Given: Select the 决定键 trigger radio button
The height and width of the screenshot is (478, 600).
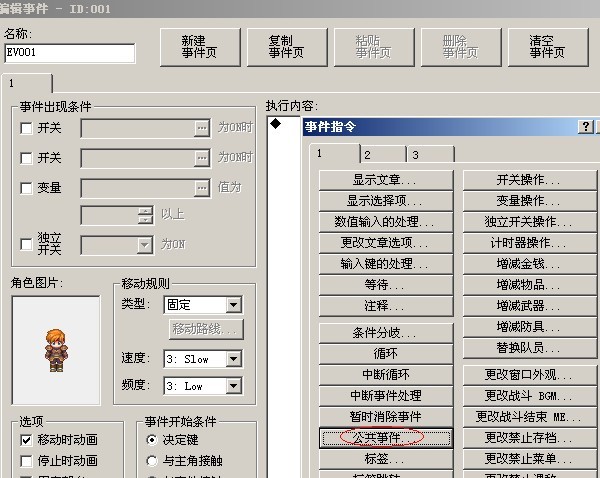Looking at the screenshot, I should pyautogui.click(x=152, y=440).
